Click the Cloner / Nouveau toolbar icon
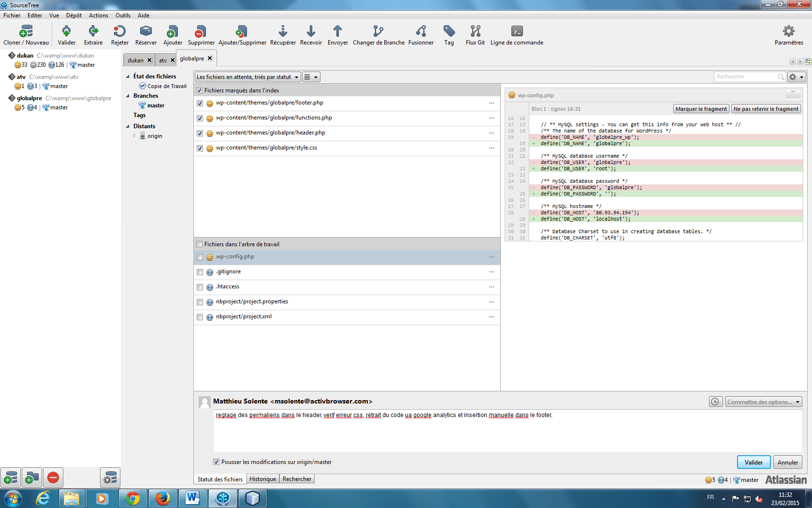Image resolution: width=812 pixels, height=508 pixels. 26,32
